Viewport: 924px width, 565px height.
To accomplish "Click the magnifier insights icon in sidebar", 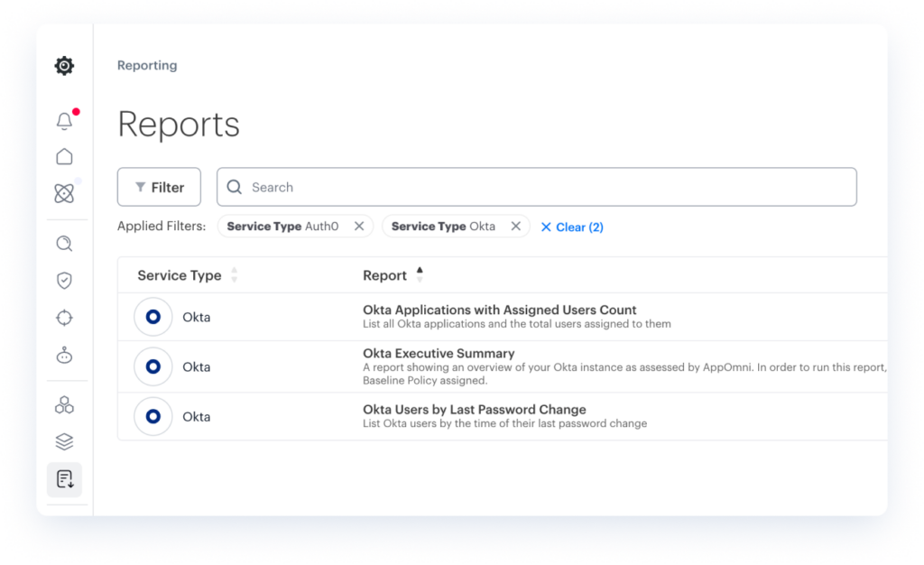I will [x=64, y=244].
